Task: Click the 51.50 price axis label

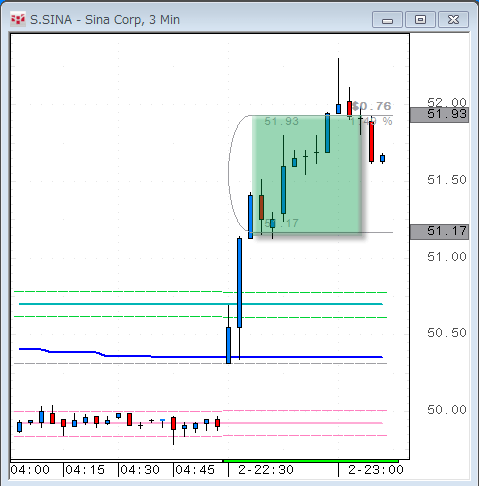Action: coord(447,180)
